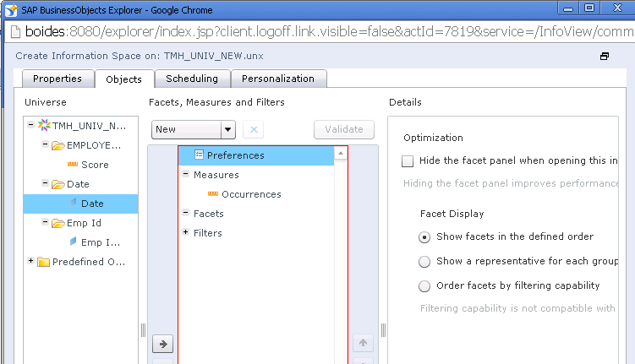Switch to the Scheduling tab
The image size is (635, 364).
point(192,79)
